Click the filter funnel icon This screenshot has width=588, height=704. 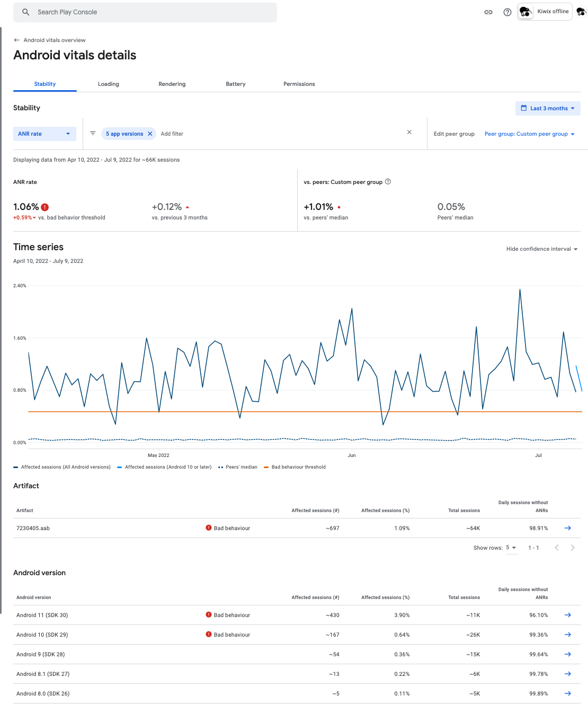pos(93,134)
